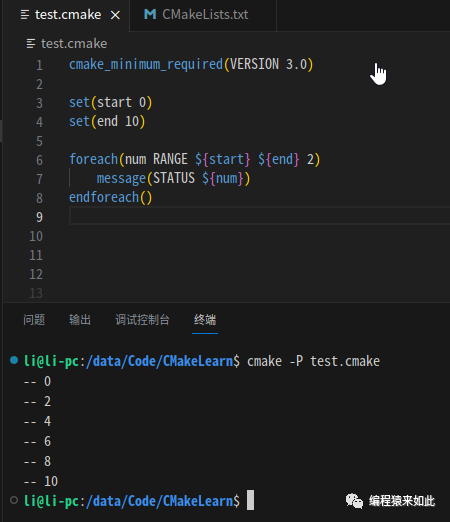Select the 终端 (Terminal) panel tab
Viewport: 450px width, 522px height.
205,320
